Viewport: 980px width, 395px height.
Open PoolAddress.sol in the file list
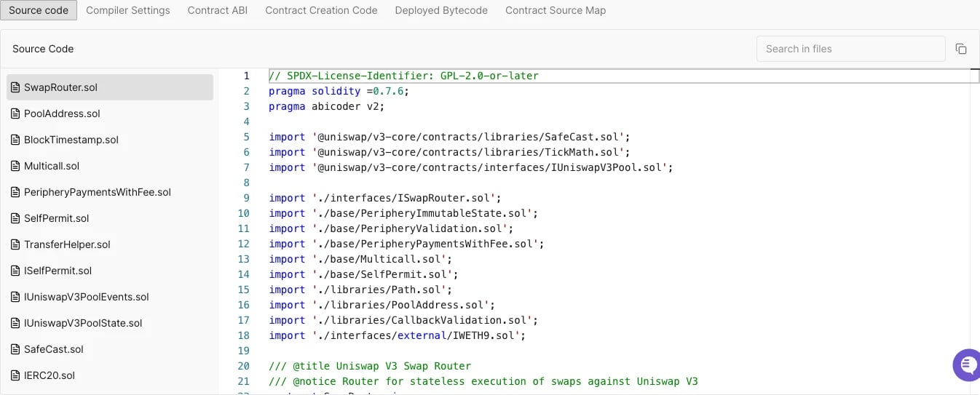pyautogui.click(x=110, y=113)
